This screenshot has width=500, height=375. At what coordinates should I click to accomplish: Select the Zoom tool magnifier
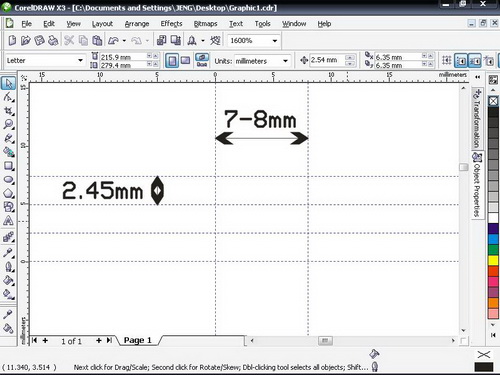pos(8,124)
